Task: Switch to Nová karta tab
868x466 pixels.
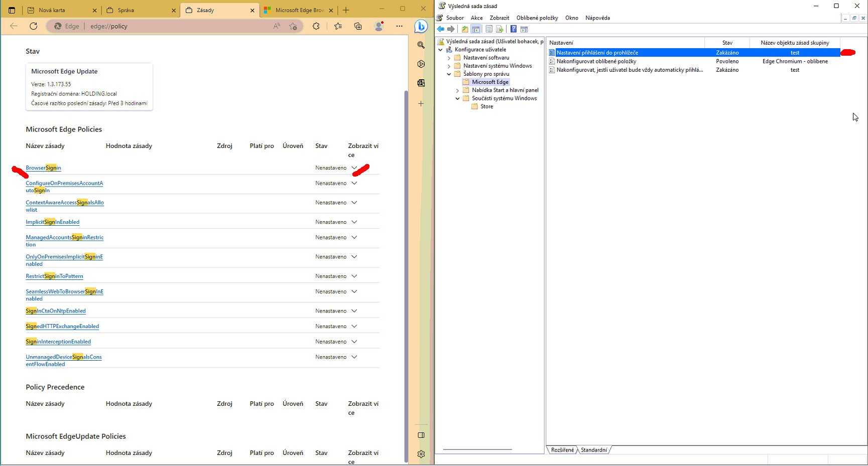Action: [x=62, y=10]
